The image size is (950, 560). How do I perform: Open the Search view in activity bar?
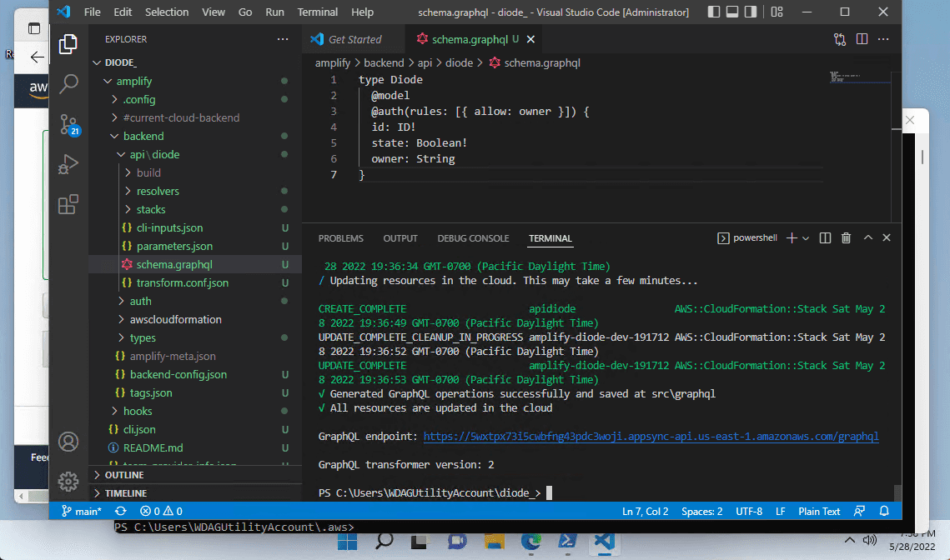tap(68, 84)
